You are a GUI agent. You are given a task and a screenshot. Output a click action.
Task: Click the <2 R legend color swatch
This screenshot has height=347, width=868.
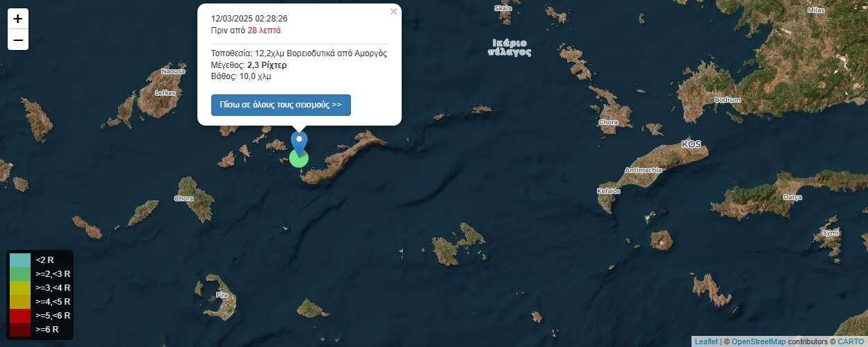[x=20, y=260]
